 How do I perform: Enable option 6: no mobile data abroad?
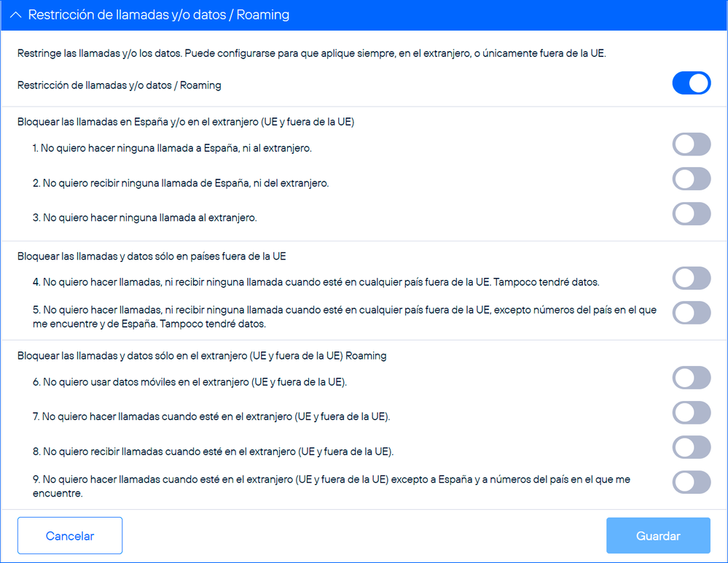pyautogui.click(x=691, y=378)
